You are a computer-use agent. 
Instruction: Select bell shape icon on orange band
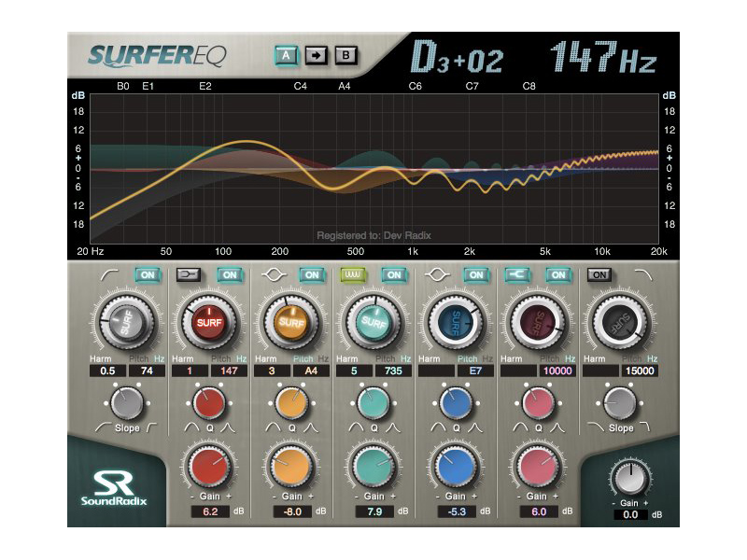click(x=274, y=274)
